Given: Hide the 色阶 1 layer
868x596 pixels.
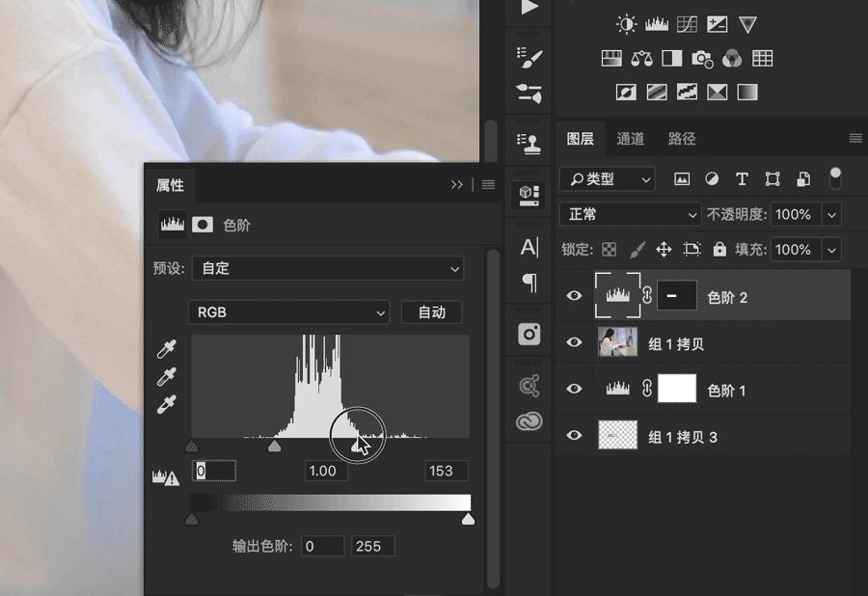Looking at the screenshot, I should (574, 389).
